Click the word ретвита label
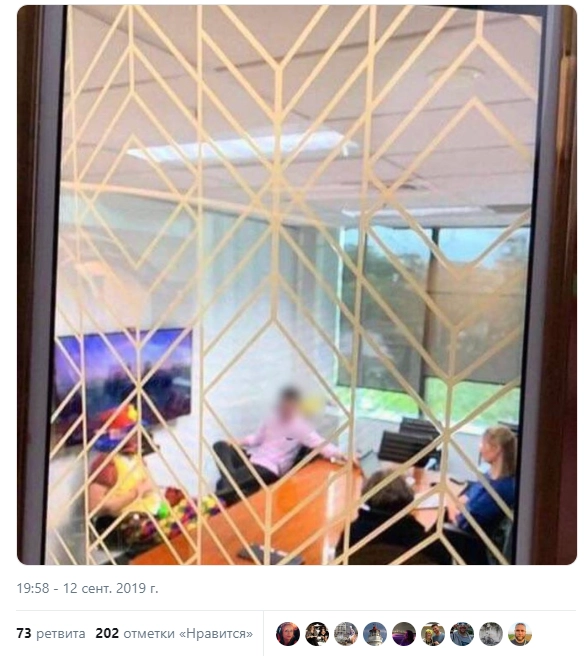Image resolution: width=585 pixels, height=656 pixels. [x=61, y=634]
